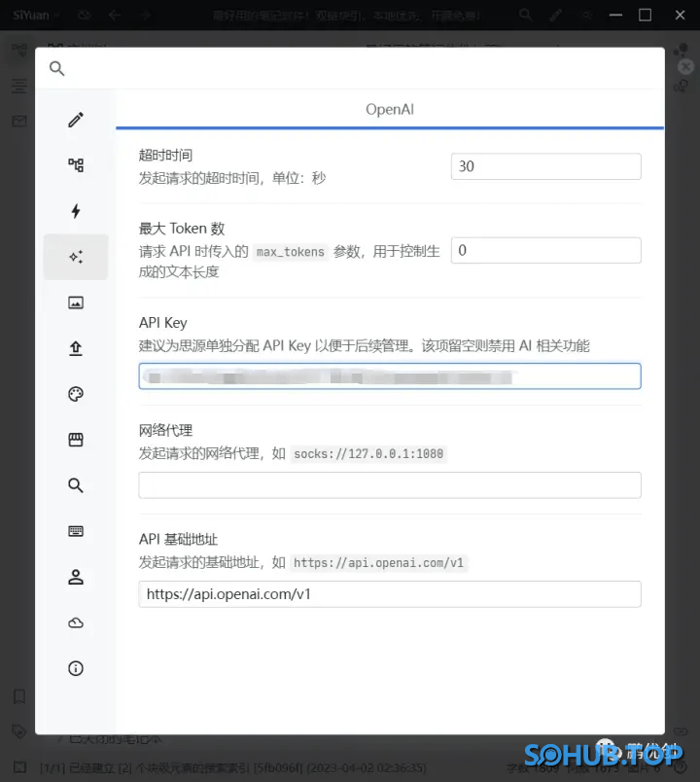Click the back arrow in title bar
The height and width of the screenshot is (782, 700).
pyautogui.click(x=115, y=15)
